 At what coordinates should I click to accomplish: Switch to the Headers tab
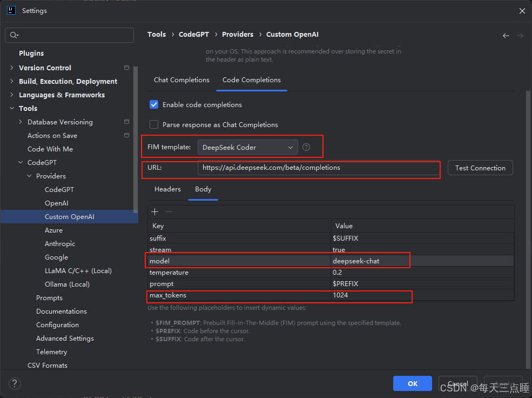click(167, 189)
